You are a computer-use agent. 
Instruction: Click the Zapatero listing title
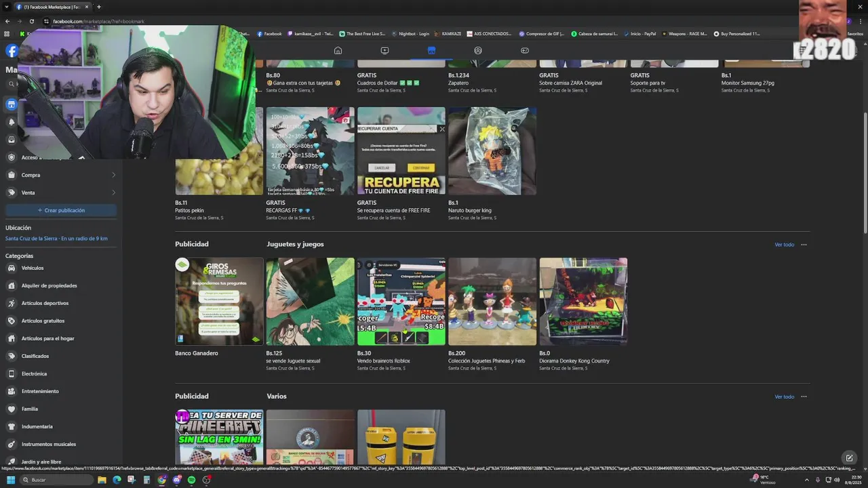tap(458, 83)
